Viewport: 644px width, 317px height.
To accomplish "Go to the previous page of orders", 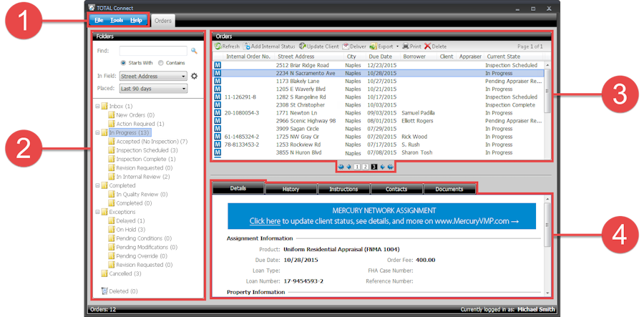I will [x=348, y=167].
